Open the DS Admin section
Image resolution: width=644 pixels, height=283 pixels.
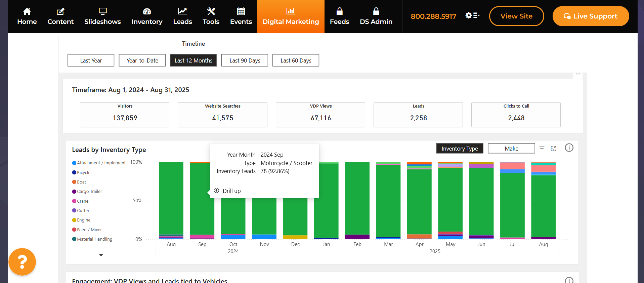376,16
